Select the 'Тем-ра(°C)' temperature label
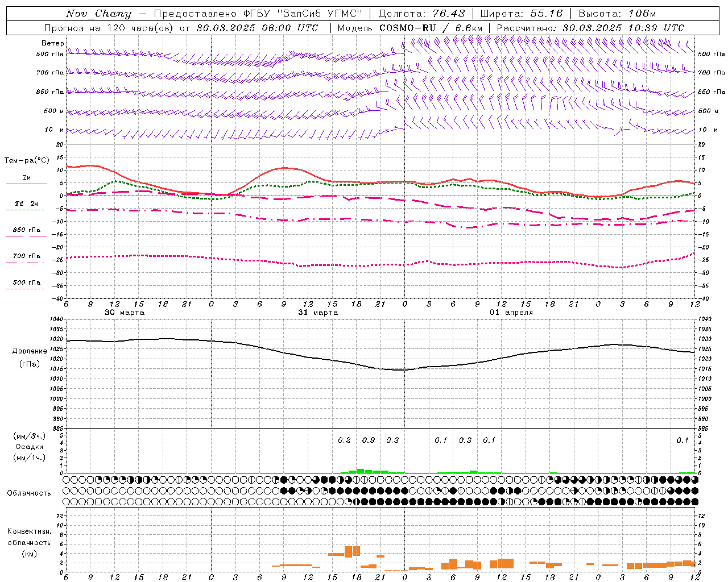Screen dimensions: 728x582 click(x=27, y=161)
